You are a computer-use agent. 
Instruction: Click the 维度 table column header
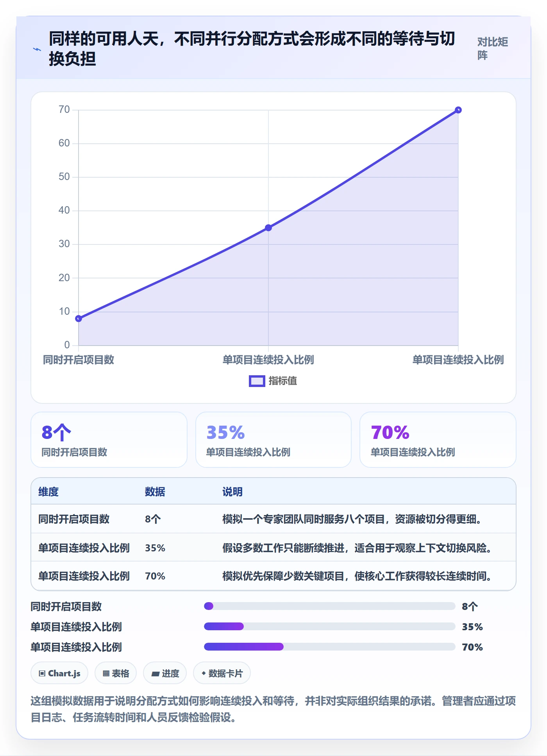[48, 492]
